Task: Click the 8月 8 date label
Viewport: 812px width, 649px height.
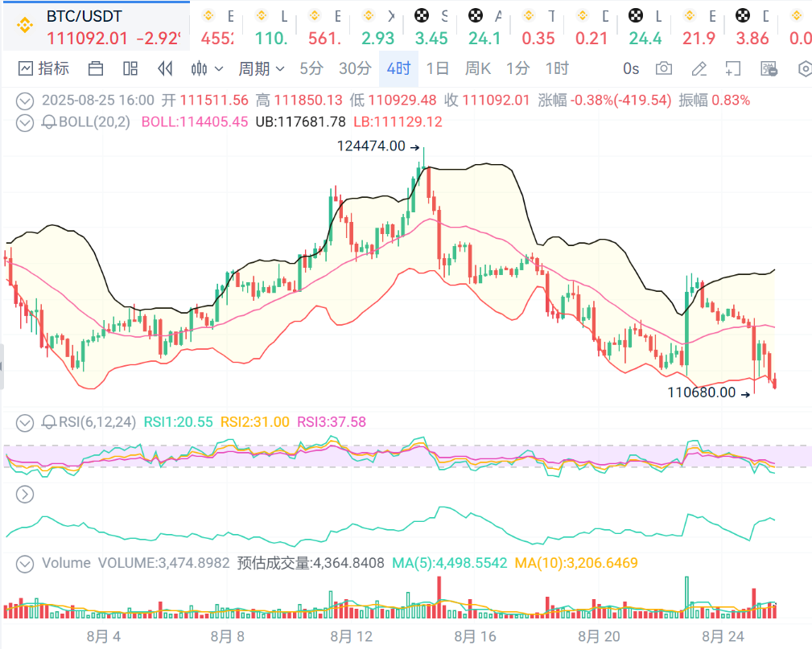Action: point(227,637)
